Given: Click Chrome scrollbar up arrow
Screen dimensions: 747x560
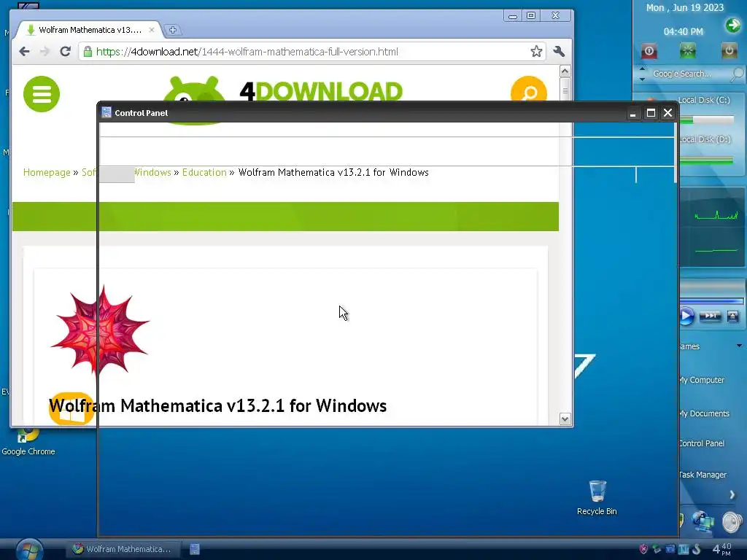Looking at the screenshot, I should [565, 71].
